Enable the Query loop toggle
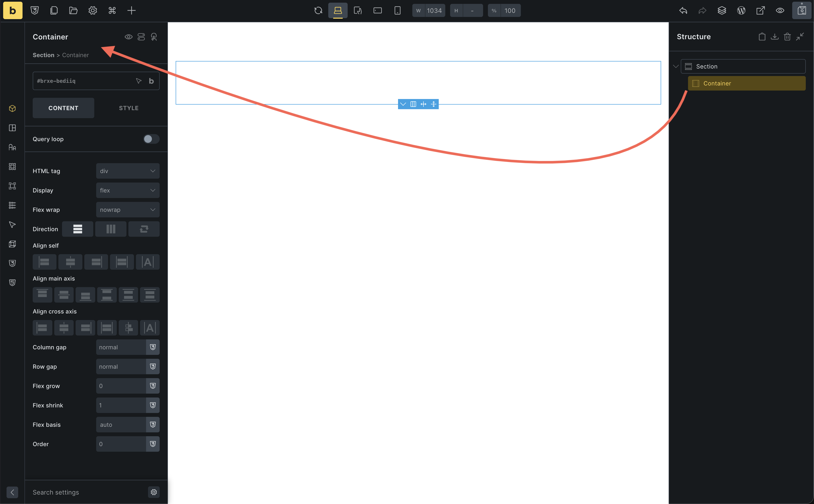Viewport: 814px width, 504px height. (x=151, y=139)
